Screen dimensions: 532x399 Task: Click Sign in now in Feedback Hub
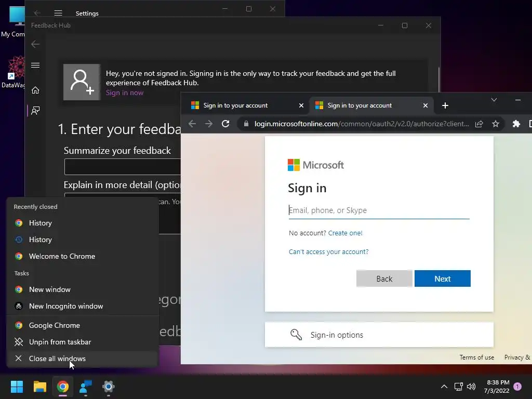click(125, 92)
